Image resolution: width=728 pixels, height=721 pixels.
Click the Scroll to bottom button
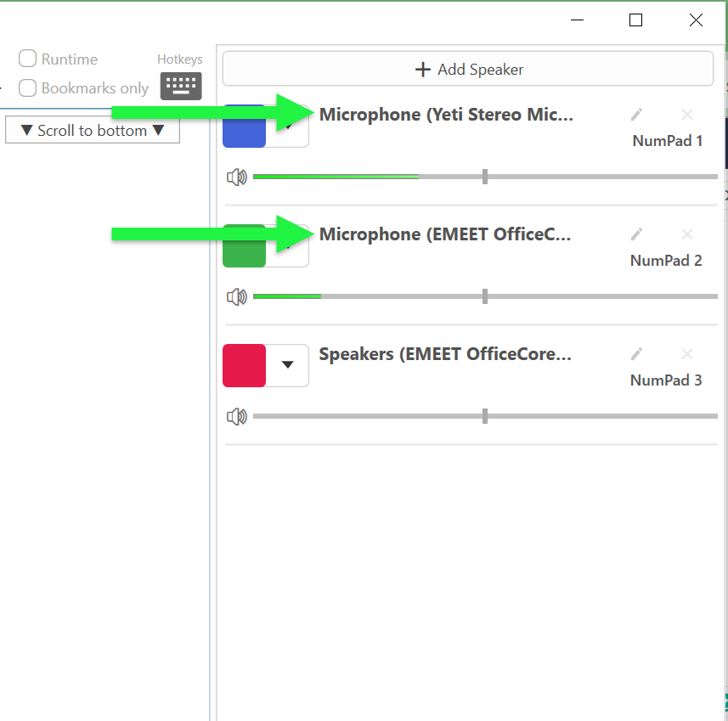[x=93, y=130]
